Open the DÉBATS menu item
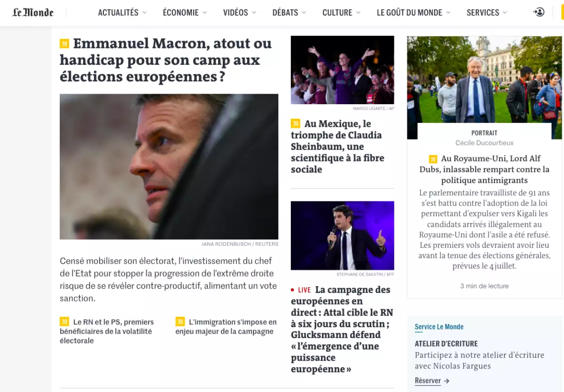Viewport: 564px width, 392px height. point(286,13)
